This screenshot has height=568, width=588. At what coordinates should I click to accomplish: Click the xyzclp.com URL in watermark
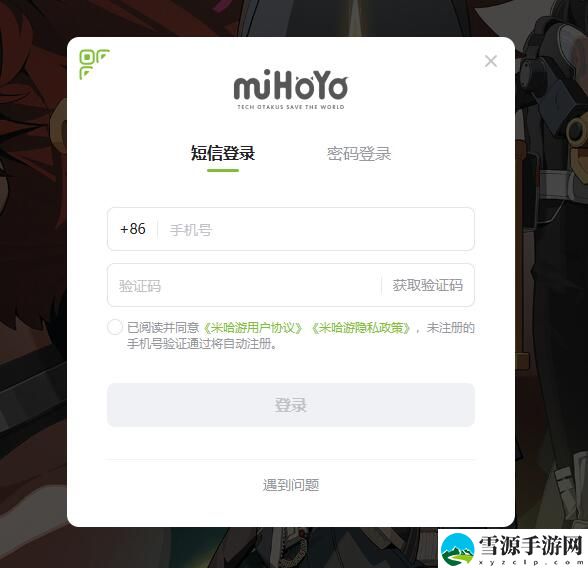[x=530, y=562]
